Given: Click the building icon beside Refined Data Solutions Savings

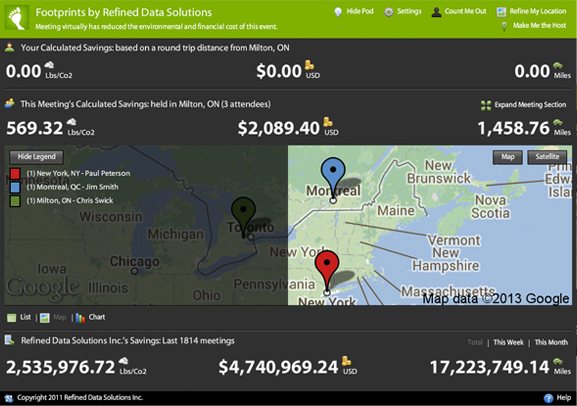Looking at the screenshot, I should point(9,340).
